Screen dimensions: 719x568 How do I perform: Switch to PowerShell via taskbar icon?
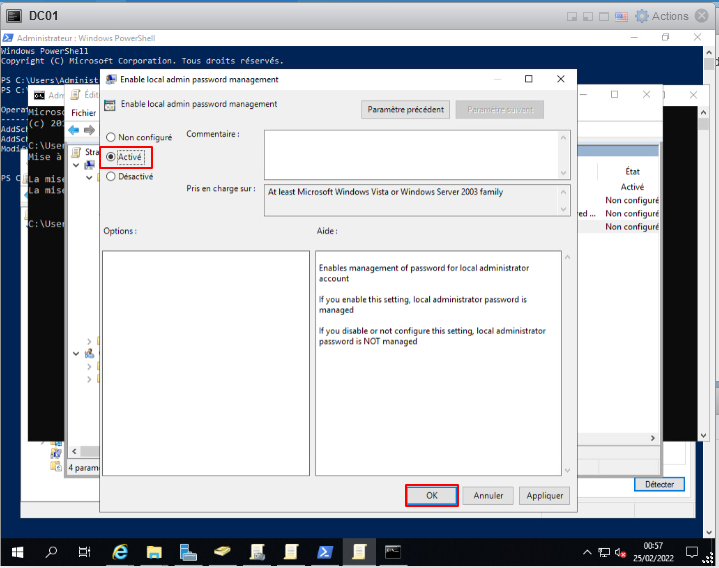(325, 551)
